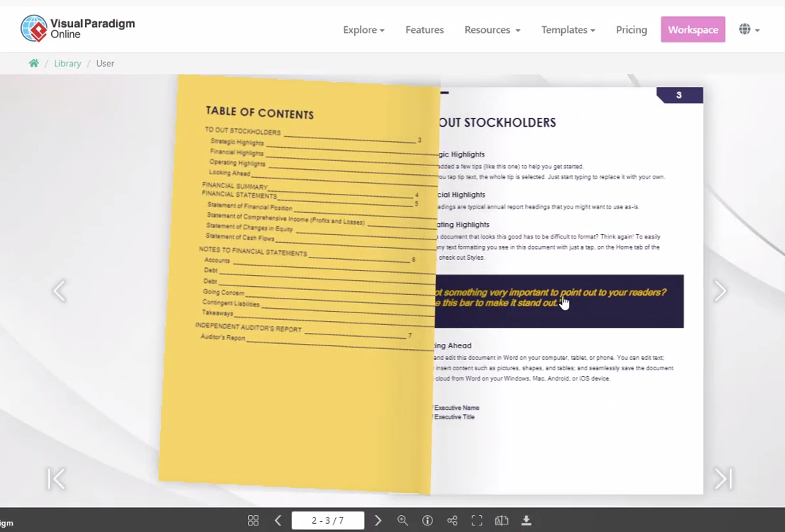Image resolution: width=785 pixels, height=532 pixels.
Task: Open the Pricing page
Action: click(631, 29)
